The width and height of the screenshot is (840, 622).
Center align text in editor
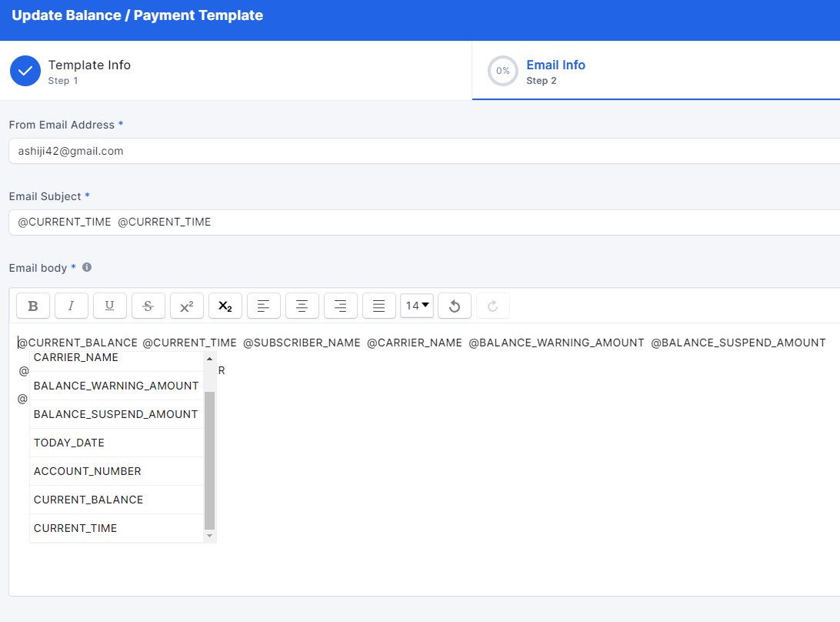click(302, 306)
